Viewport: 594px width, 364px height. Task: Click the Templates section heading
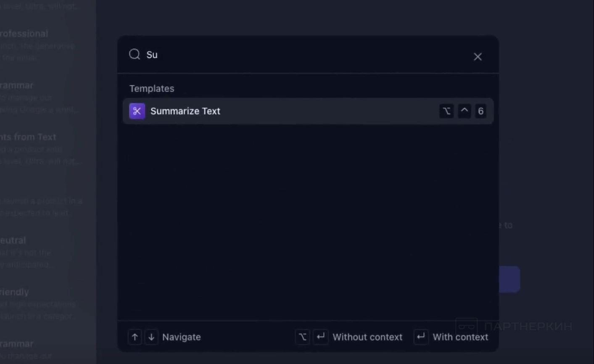(x=152, y=89)
